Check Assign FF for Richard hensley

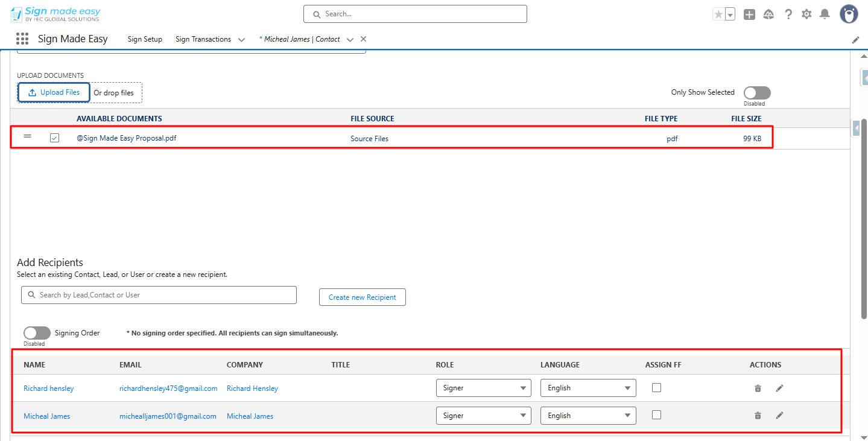click(656, 388)
